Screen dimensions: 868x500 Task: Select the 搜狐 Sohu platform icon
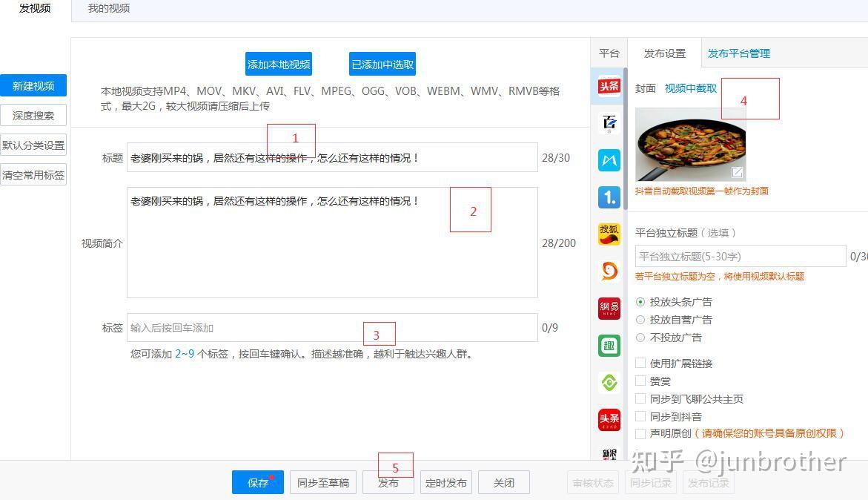click(x=609, y=234)
